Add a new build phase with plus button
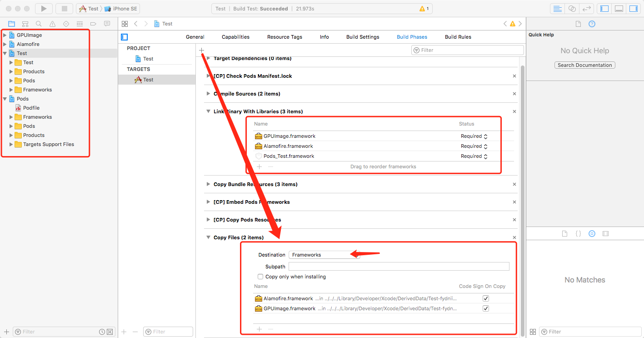 point(202,50)
